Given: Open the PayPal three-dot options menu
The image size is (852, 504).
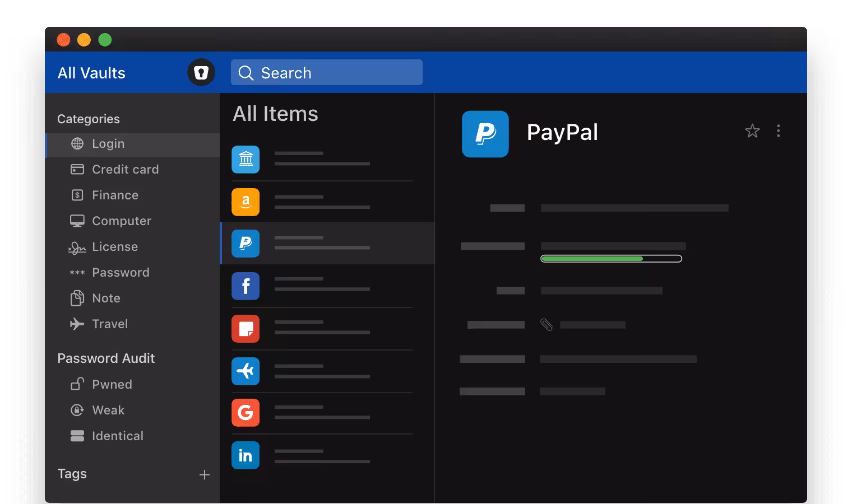Looking at the screenshot, I should point(779,130).
